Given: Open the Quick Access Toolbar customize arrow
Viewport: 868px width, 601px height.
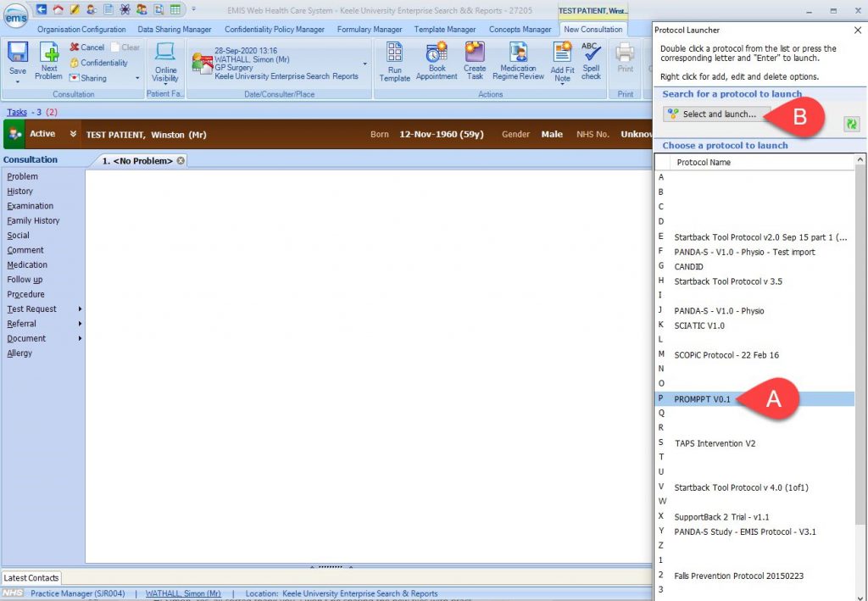Looking at the screenshot, I should (x=194, y=9).
